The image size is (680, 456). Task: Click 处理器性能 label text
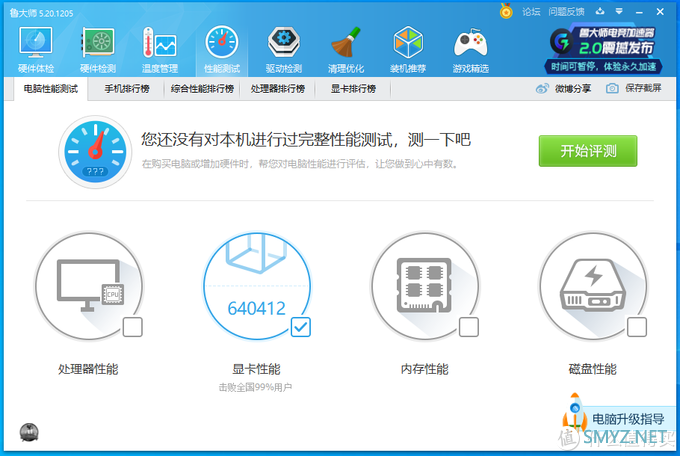(88, 369)
